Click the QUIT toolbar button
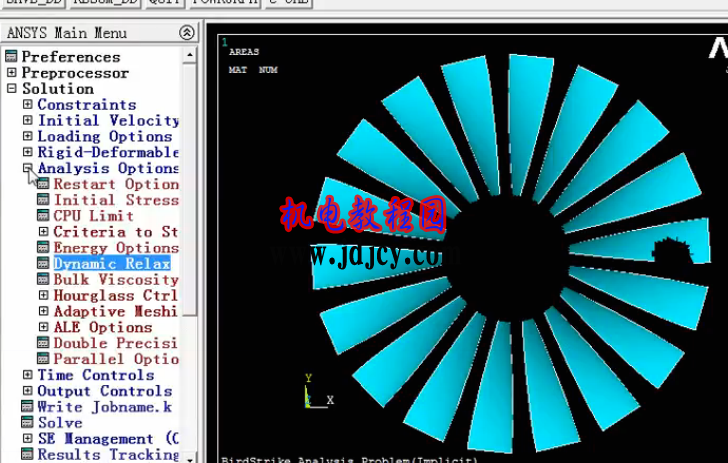This screenshot has height=463, width=728. [164, 3]
